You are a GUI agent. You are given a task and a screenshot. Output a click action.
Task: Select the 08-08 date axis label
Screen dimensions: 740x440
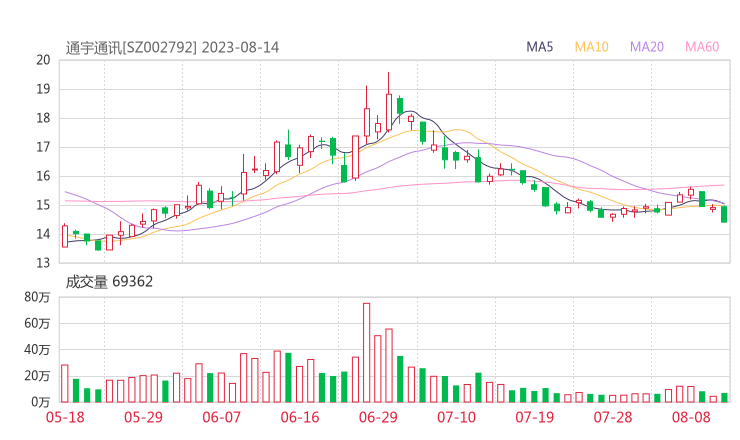pyautogui.click(x=688, y=418)
